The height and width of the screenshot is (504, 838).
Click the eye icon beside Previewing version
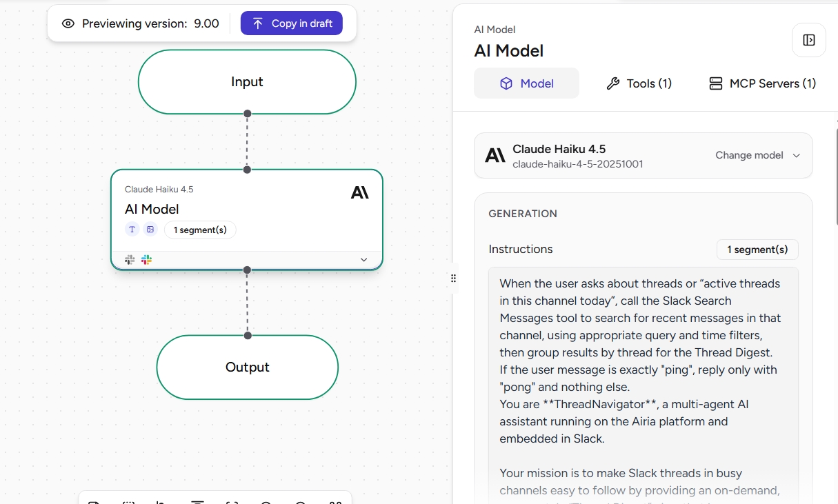click(x=68, y=23)
